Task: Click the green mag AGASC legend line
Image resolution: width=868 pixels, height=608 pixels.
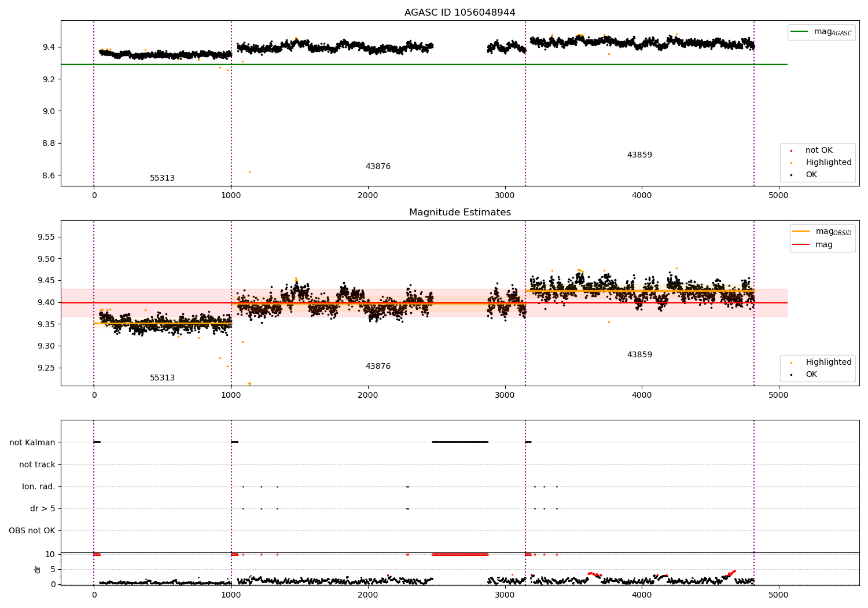Action: point(800,32)
